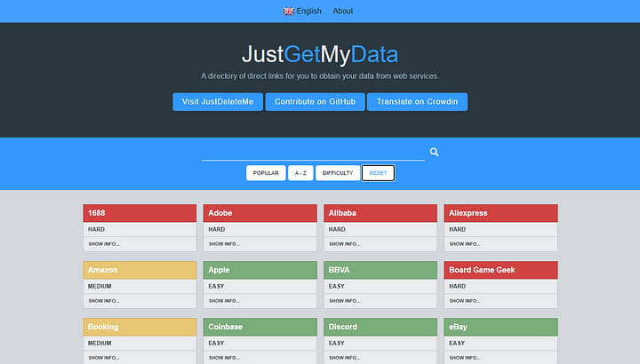This screenshot has width=640, height=364.
Task: Click the Visit JustDeleteMe button
Action: [x=218, y=101]
